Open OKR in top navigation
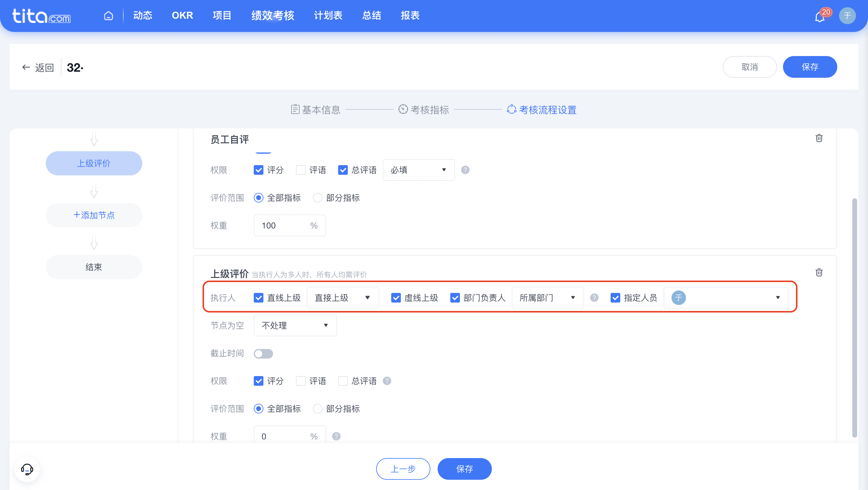The height and width of the screenshot is (490, 868). click(182, 15)
